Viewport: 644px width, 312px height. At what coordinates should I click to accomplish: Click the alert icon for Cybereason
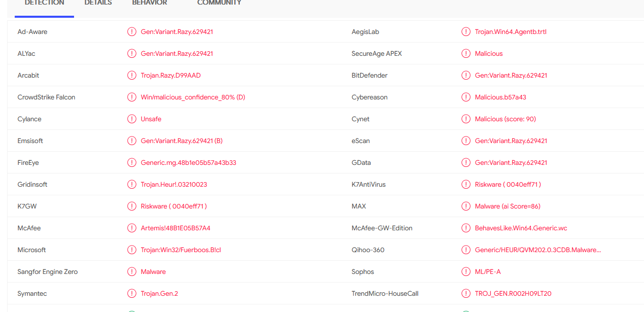coord(466,97)
